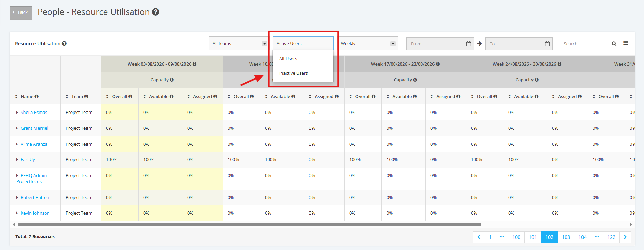Image resolution: width=644 pixels, height=250 pixels.
Task: Click scrollbar left arrow
Action: click(14, 224)
